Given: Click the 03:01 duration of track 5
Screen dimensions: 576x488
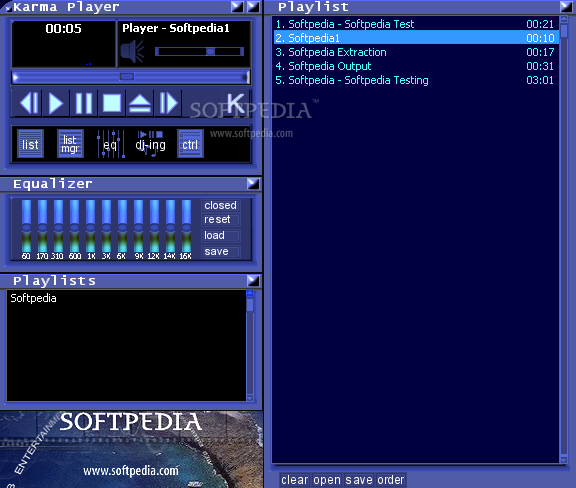Looking at the screenshot, I should click(x=540, y=80).
